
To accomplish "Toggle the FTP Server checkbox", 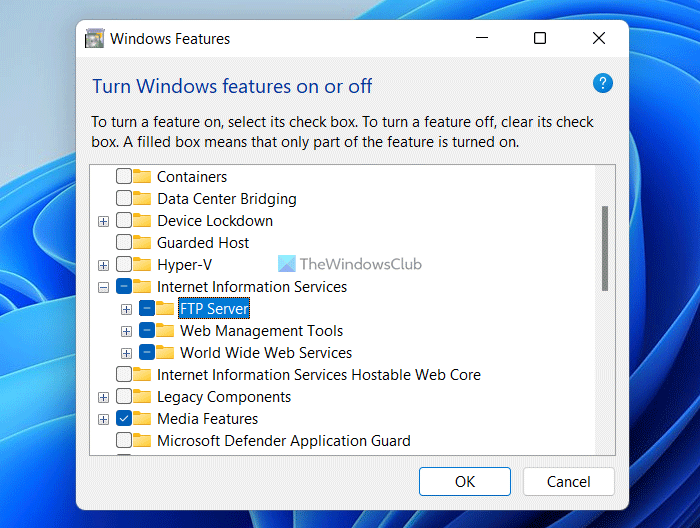I will point(147,308).
